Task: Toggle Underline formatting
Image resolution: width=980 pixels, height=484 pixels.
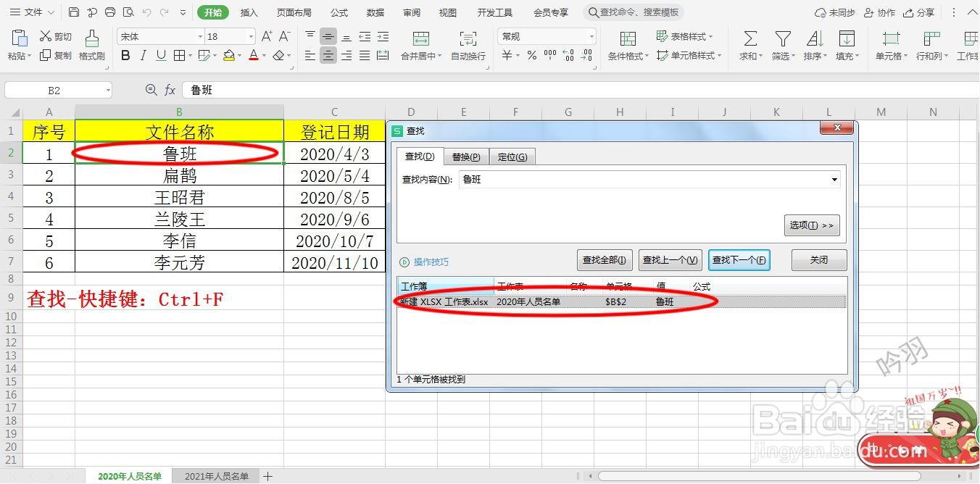Action: [x=161, y=55]
